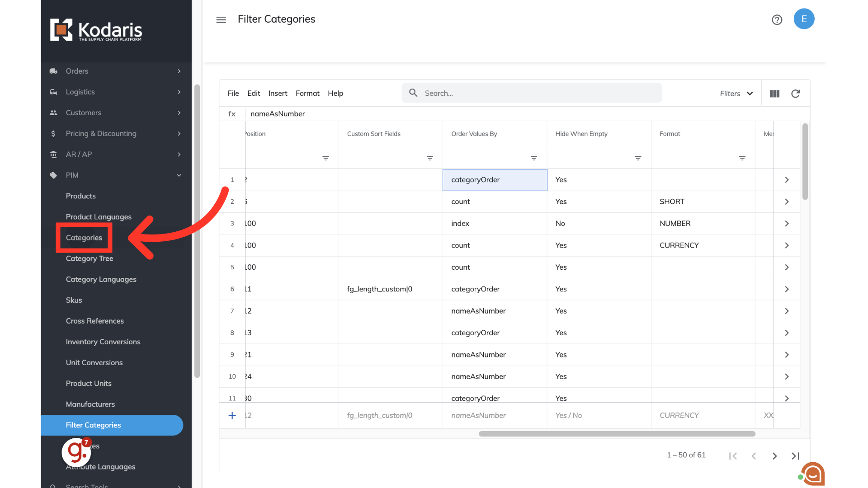Open the user avatar E icon
The width and height of the screenshot is (868, 488).
click(804, 19)
